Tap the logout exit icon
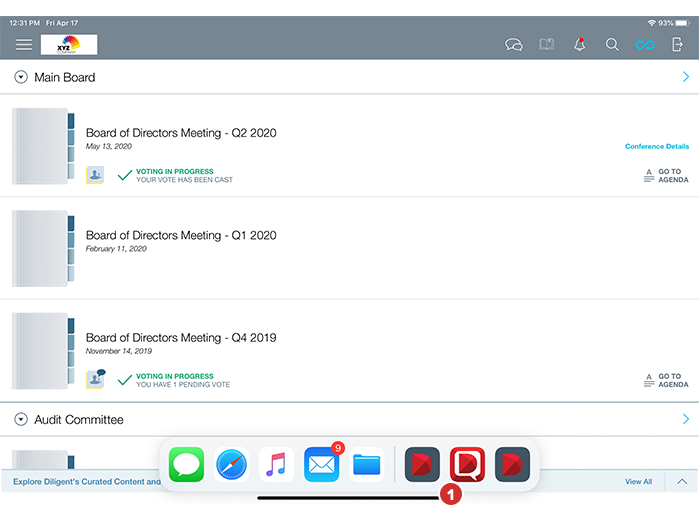Viewport: 700px width, 520px height. click(678, 45)
